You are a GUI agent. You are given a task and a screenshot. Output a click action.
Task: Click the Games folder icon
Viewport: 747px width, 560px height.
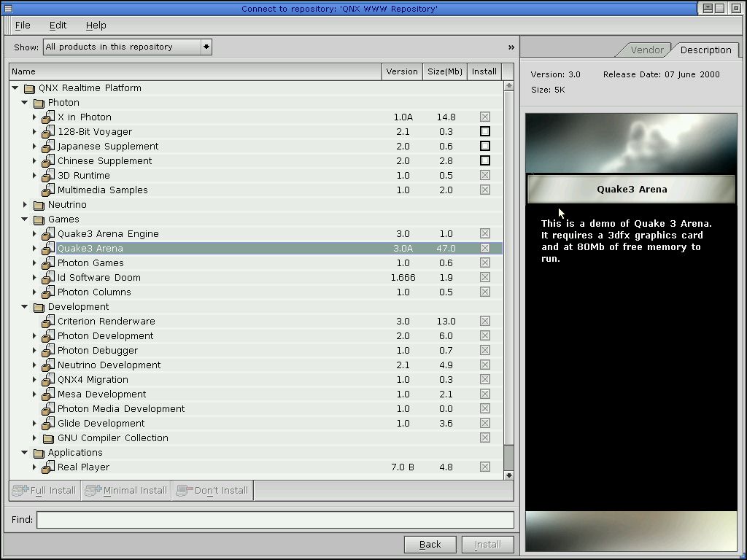click(x=39, y=219)
